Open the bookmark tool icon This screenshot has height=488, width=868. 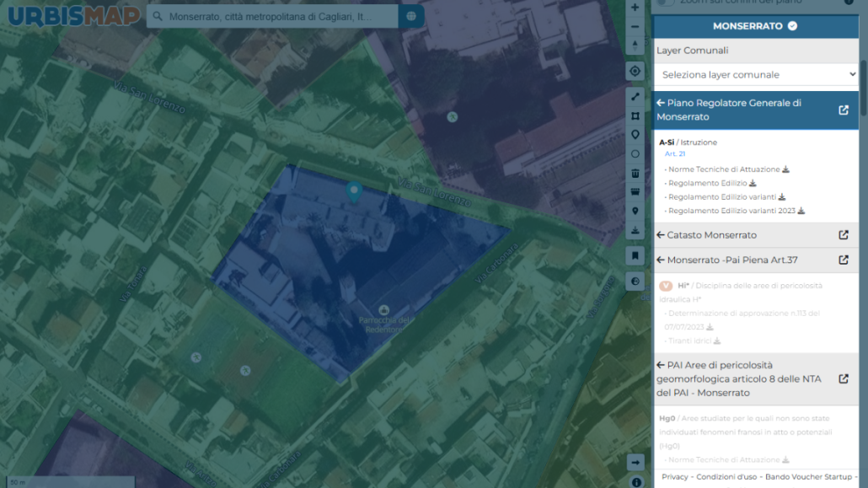point(635,255)
